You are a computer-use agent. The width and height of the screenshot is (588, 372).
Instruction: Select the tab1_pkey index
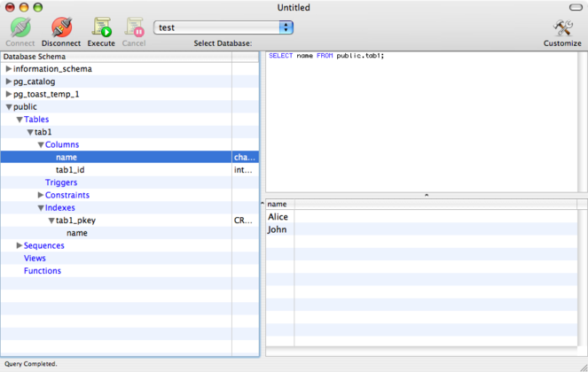point(76,221)
